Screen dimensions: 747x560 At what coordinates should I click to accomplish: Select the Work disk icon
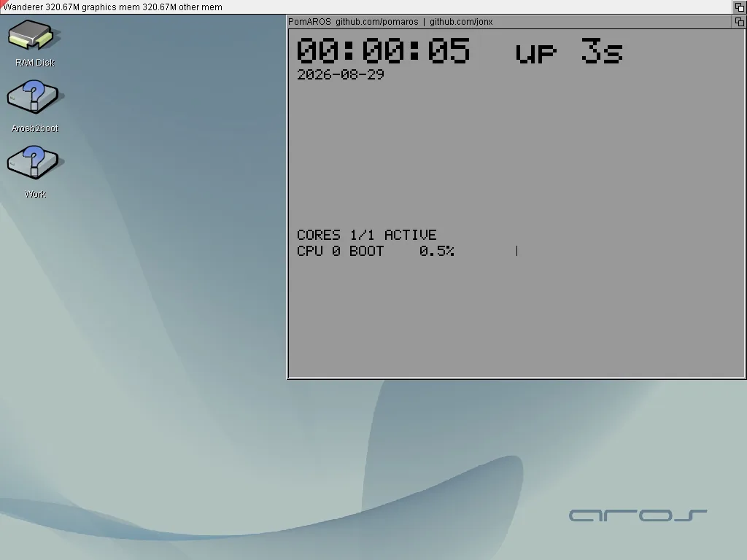click(x=34, y=163)
